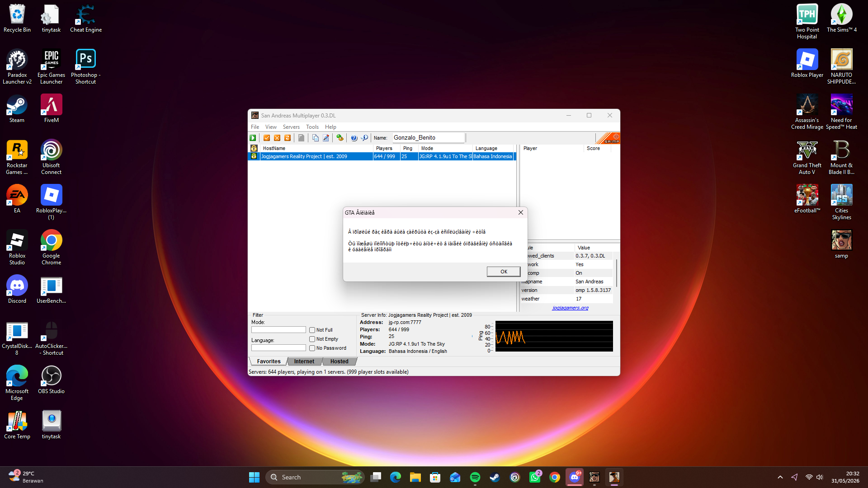Select Jogjagamers Reality Project server row
Screen dimensions: 868x488
tap(382, 156)
